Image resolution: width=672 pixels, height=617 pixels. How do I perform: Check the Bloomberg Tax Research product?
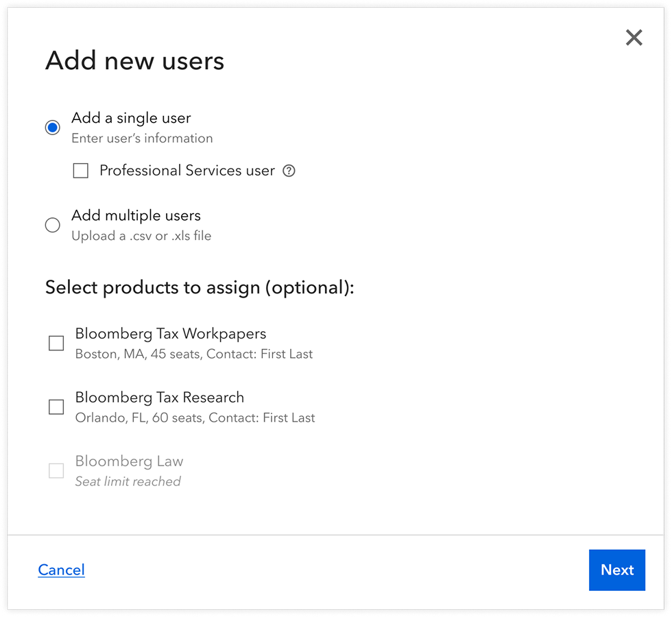[56, 407]
